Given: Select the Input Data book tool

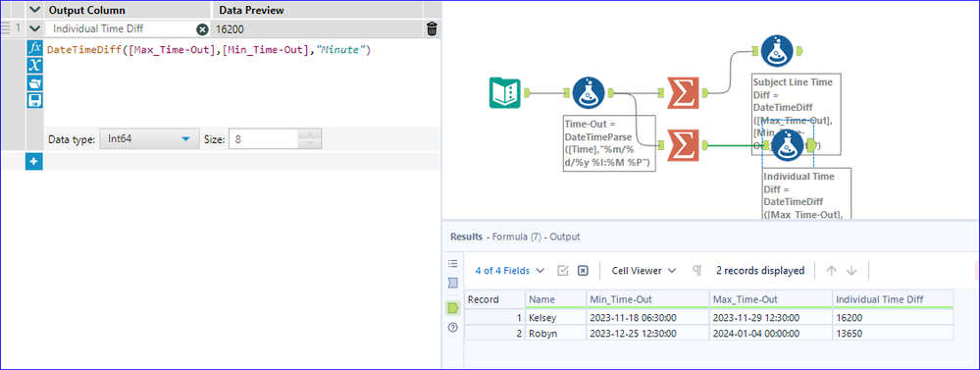Looking at the screenshot, I should click(x=504, y=93).
